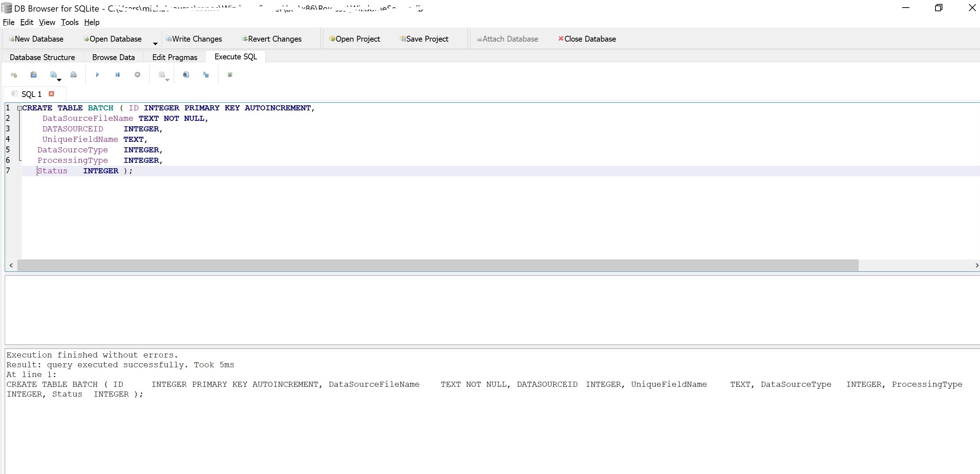Image resolution: width=980 pixels, height=474 pixels.
Task: Select the Execute SQL tab
Action: click(x=236, y=56)
